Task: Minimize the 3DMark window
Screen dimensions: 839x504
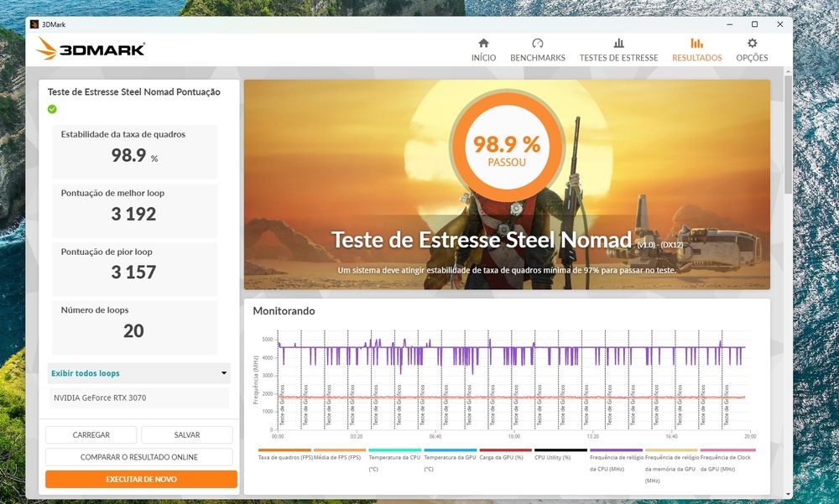Action: point(730,24)
